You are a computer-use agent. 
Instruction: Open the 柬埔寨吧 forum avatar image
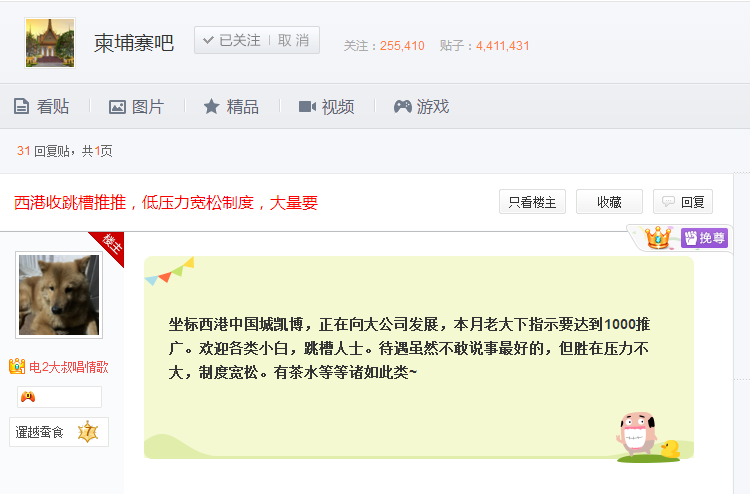50,43
